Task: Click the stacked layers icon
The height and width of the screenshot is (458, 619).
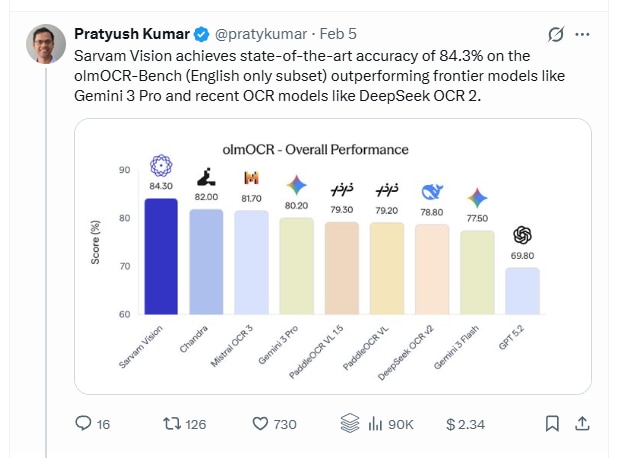Action: coord(348,424)
